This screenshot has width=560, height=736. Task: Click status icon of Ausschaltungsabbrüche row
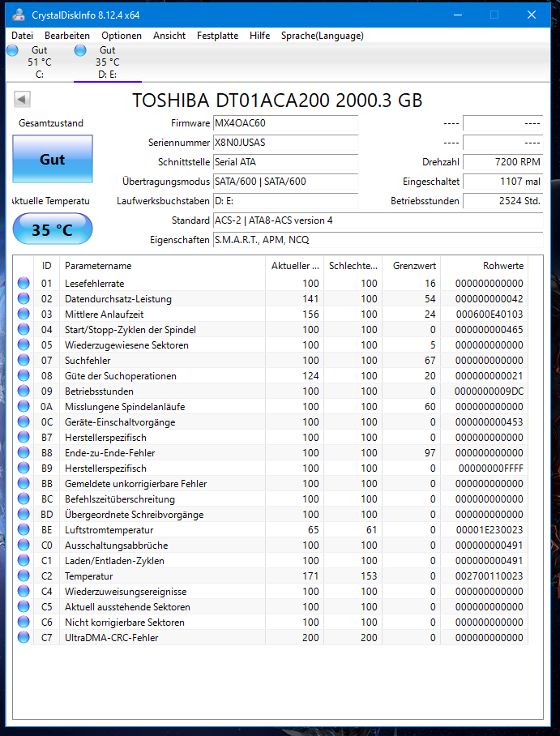point(24,545)
